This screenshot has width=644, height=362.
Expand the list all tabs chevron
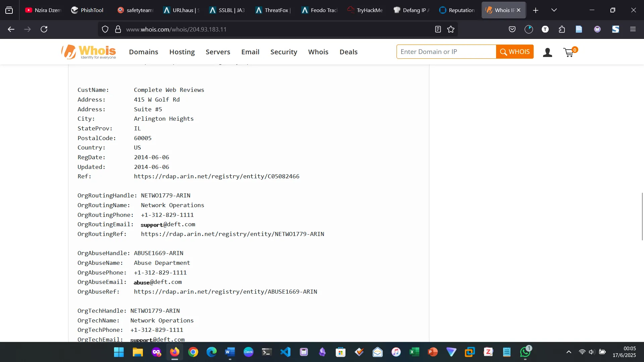[x=554, y=10]
